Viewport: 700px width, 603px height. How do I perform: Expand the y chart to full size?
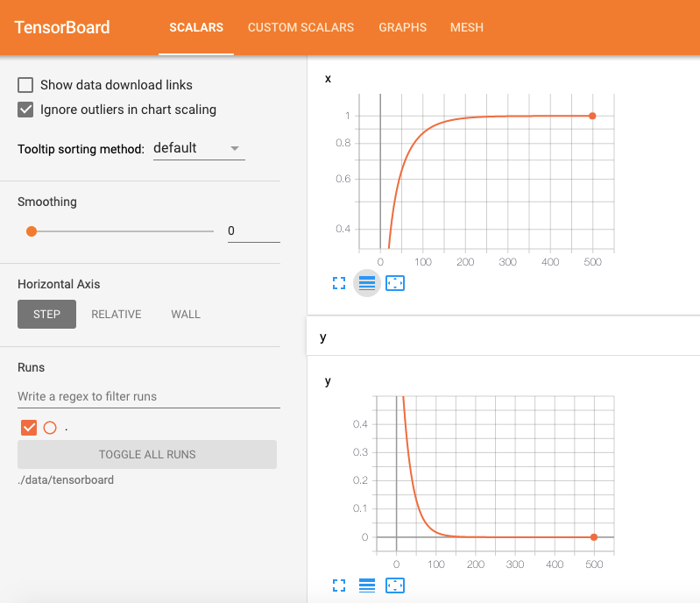click(339, 585)
